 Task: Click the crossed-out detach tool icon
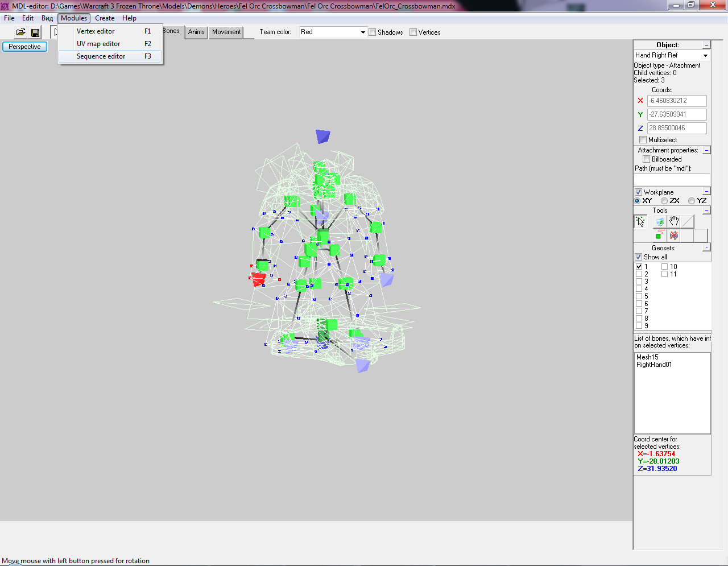tap(674, 236)
